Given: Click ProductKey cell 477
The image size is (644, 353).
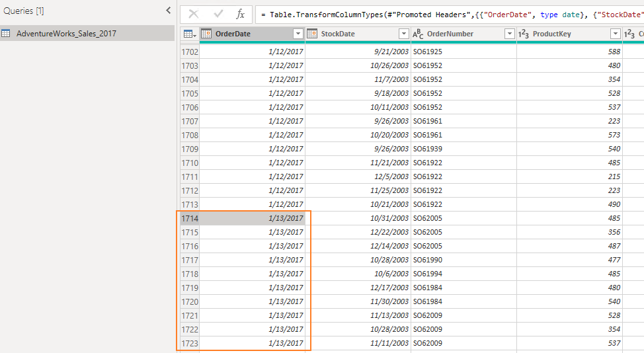Looking at the screenshot, I should pyautogui.click(x=570, y=260).
